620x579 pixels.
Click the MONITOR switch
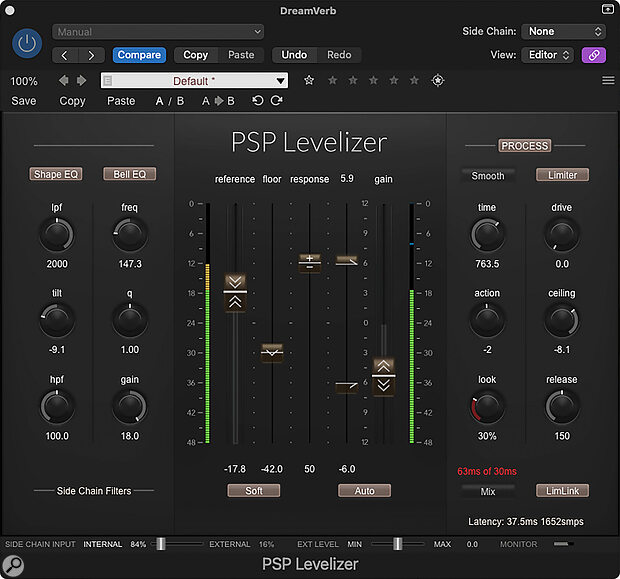tap(563, 544)
